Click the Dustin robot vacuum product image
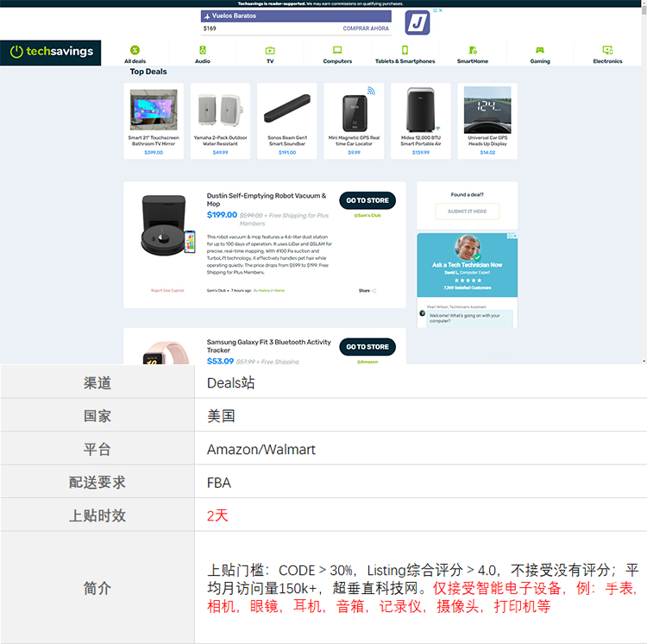 [168, 225]
